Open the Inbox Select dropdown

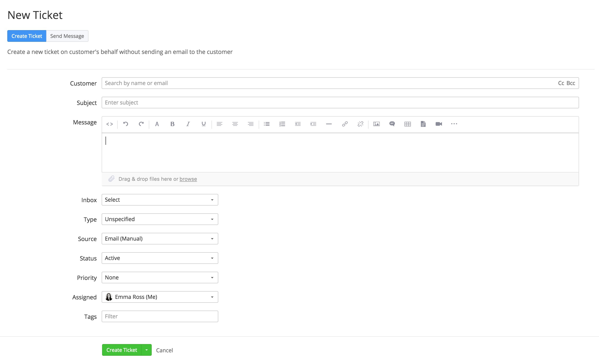tap(160, 200)
